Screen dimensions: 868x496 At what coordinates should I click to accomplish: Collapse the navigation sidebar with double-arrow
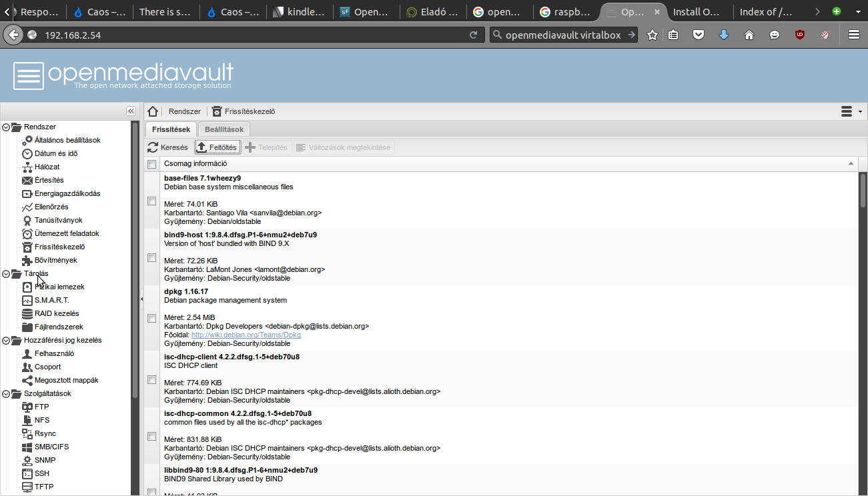click(x=131, y=111)
